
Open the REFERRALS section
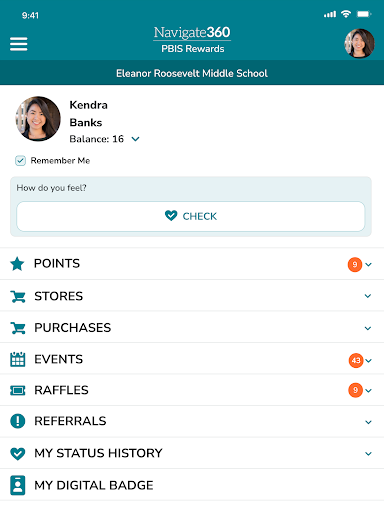point(192,421)
